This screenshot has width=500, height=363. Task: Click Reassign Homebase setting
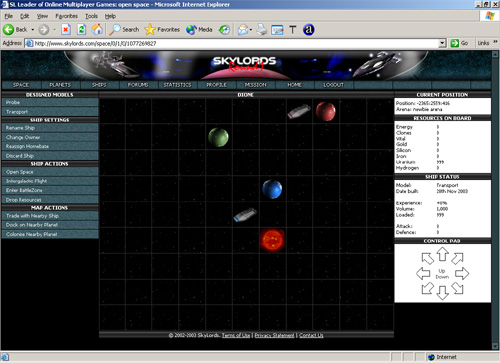pyautogui.click(x=50, y=146)
